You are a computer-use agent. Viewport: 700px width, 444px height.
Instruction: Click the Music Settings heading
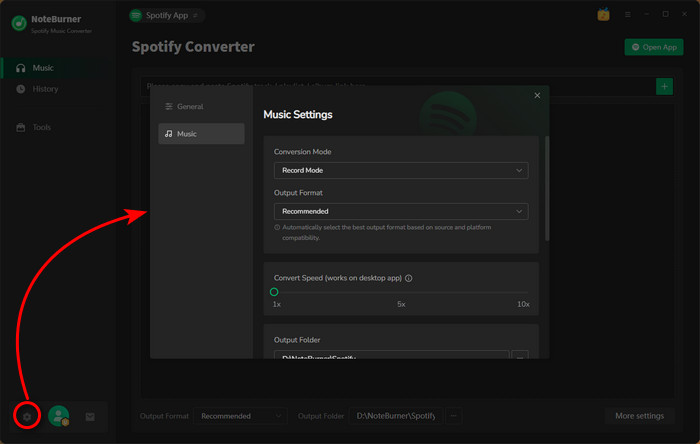298,115
